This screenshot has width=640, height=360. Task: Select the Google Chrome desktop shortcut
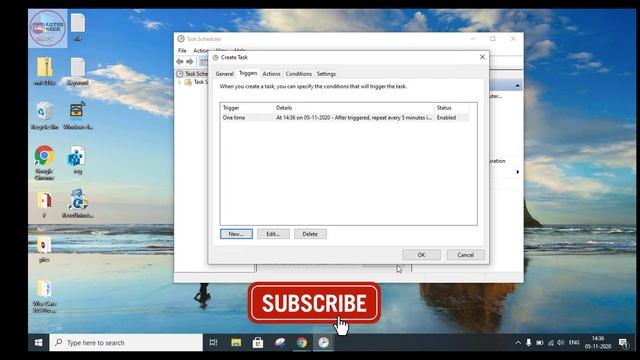pyautogui.click(x=44, y=162)
